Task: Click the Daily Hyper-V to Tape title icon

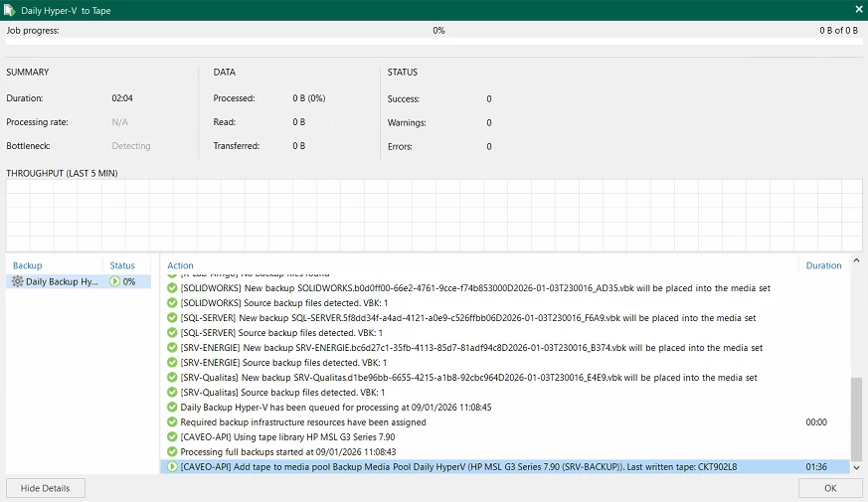Action: [x=9, y=10]
